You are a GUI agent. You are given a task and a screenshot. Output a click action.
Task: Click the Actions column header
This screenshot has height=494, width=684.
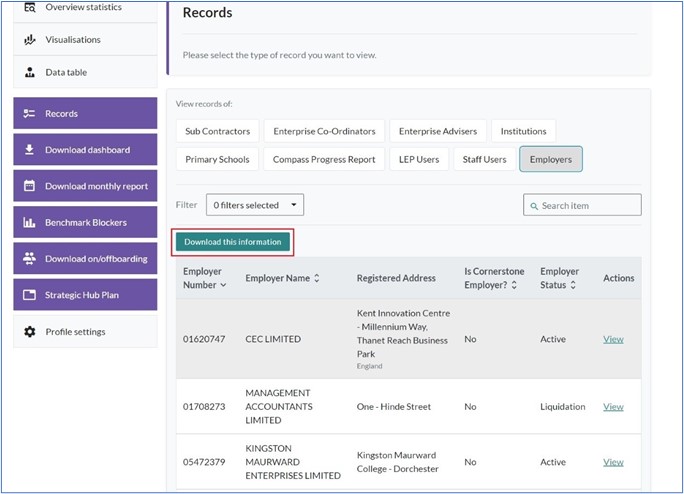[619, 278]
